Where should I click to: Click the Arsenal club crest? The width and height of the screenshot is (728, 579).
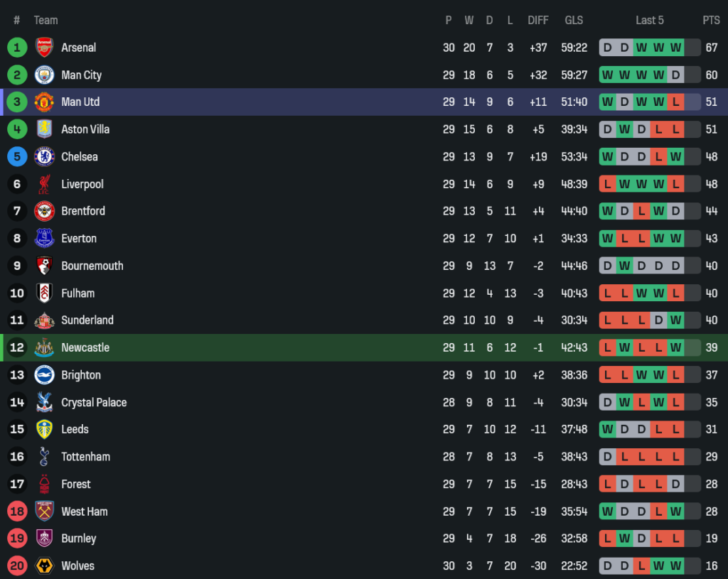tap(44, 48)
